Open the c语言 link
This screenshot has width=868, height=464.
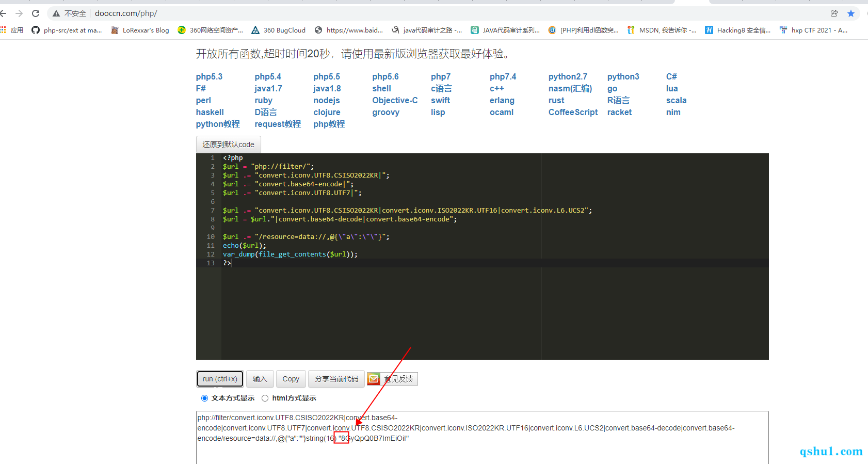[441, 88]
